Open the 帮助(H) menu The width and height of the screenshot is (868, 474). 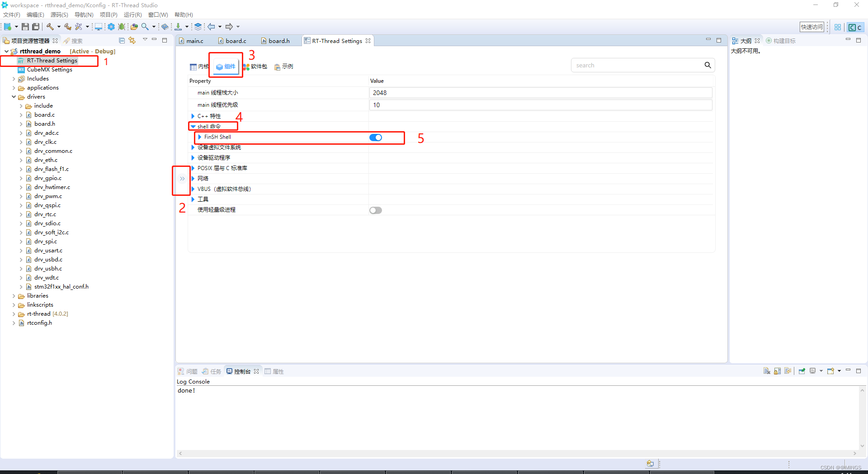tap(184, 15)
